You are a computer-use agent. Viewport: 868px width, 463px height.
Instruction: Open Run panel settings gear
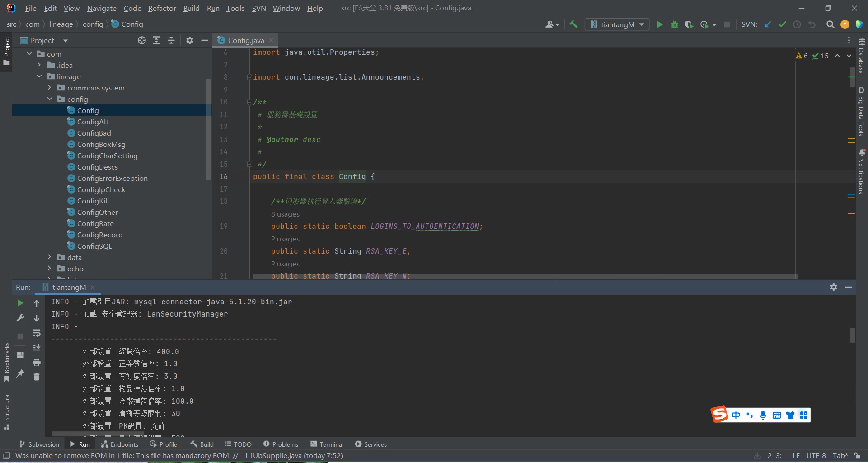[x=834, y=287]
